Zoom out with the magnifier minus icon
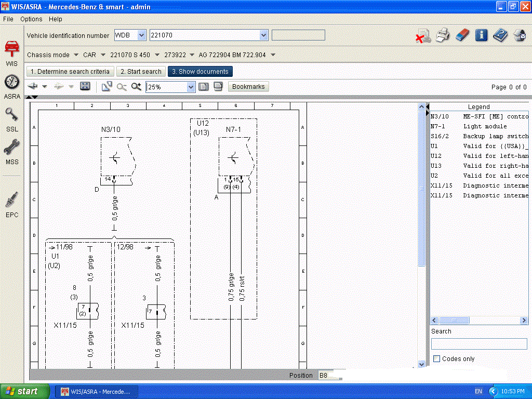The image size is (532, 399). (122, 87)
